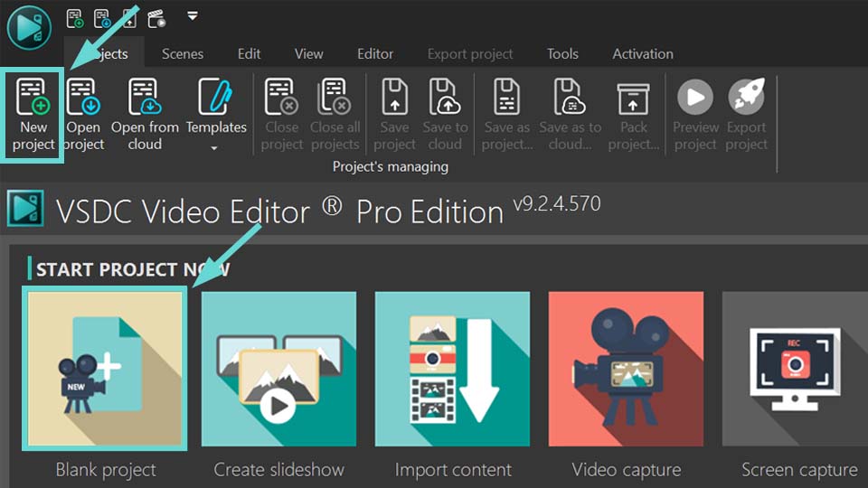Open the Activation tab
868x488 pixels.
(x=643, y=54)
